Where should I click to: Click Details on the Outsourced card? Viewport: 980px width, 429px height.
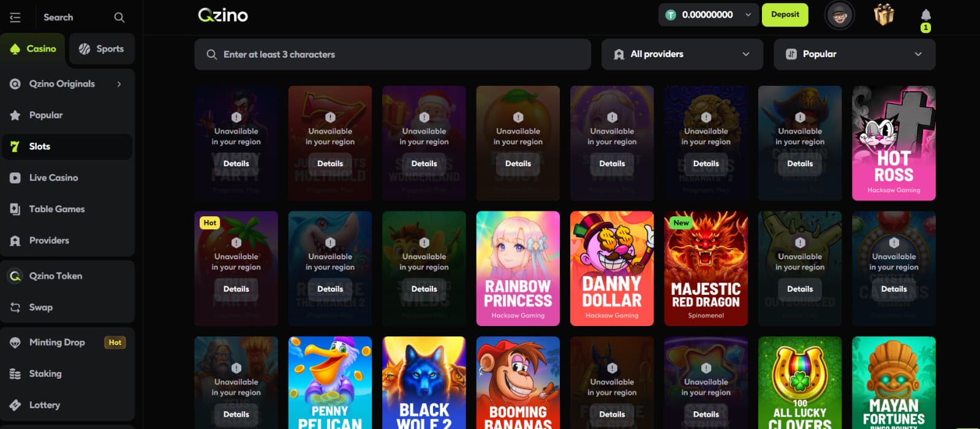click(x=800, y=289)
